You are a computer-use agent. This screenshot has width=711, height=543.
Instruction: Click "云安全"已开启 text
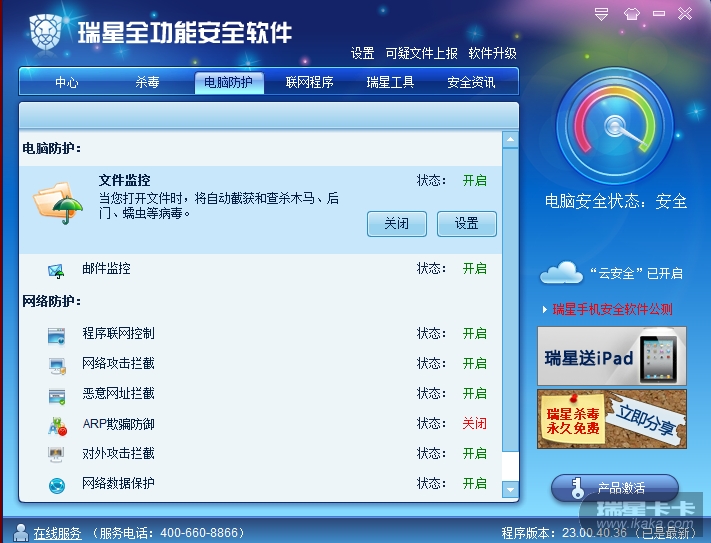(637, 273)
